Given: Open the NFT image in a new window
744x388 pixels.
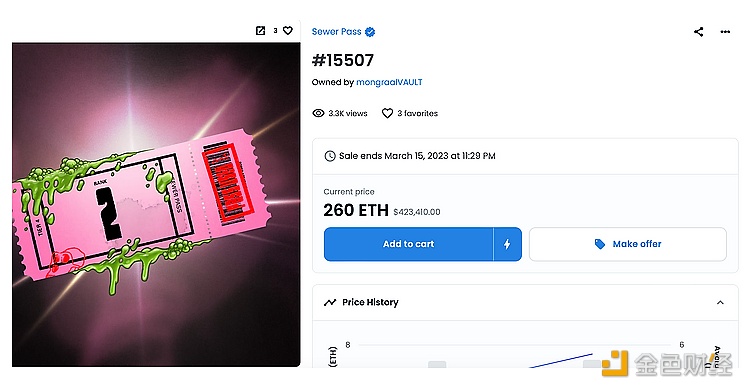Looking at the screenshot, I should 260,30.
